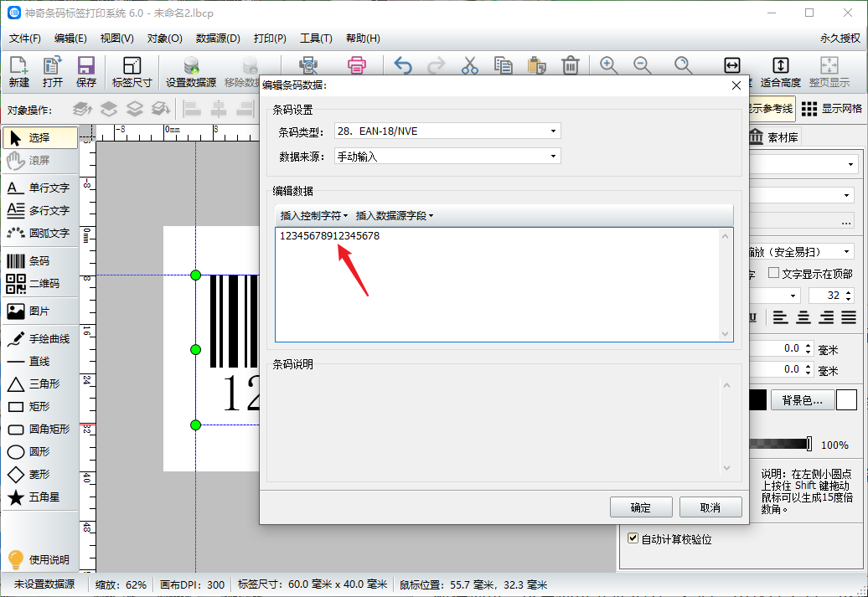Choose the 五角星 star shape tool
The height and width of the screenshot is (597, 868).
(x=39, y=497)
